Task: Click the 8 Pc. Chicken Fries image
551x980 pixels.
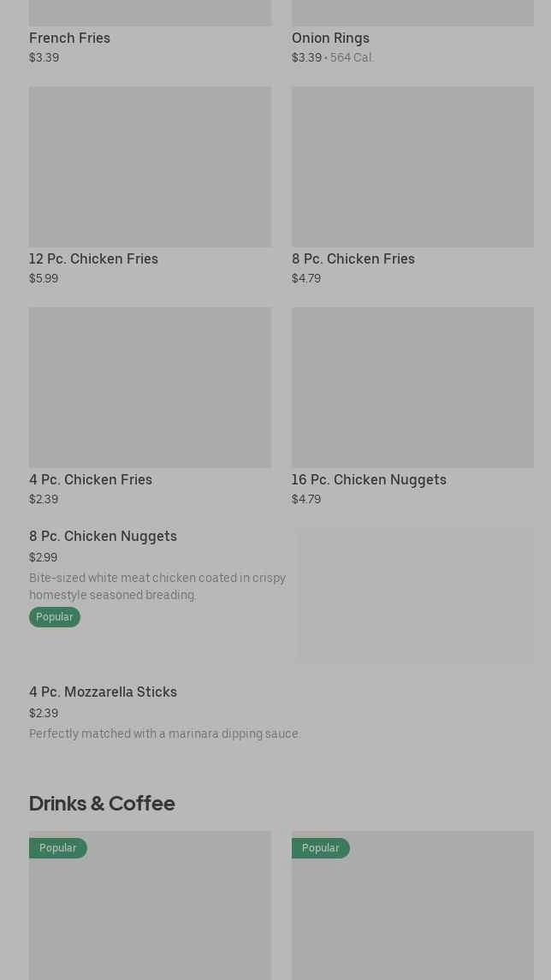Action: click(x=412, y=167)
